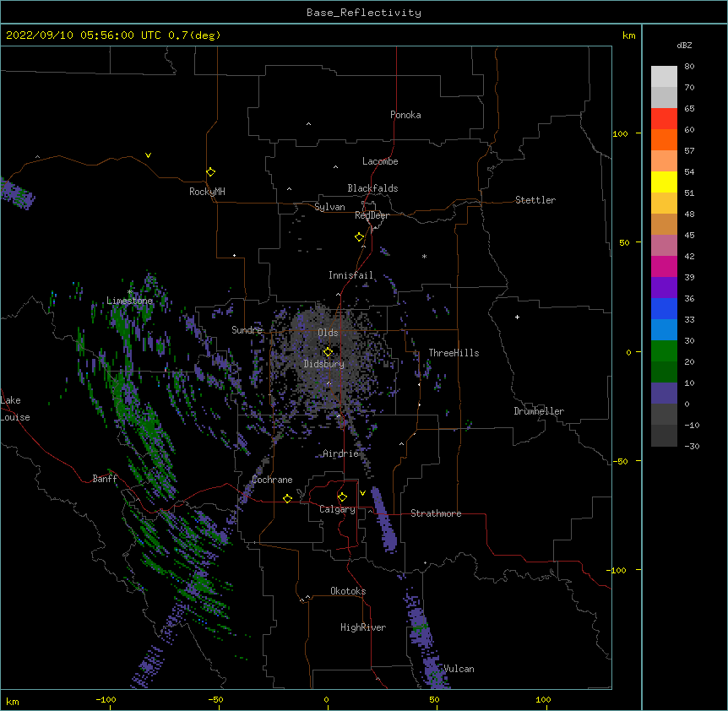The width and height of the screenshot is (728, 711).
Task: Click the white asterisk marker east of Innisfail
Action: 424,256
